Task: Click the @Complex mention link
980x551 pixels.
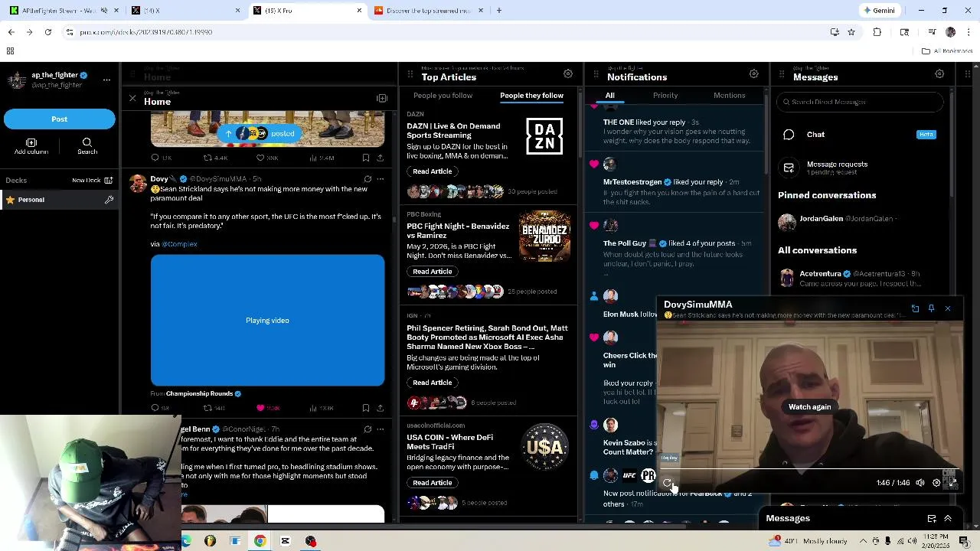Action: tap(180, 244)
